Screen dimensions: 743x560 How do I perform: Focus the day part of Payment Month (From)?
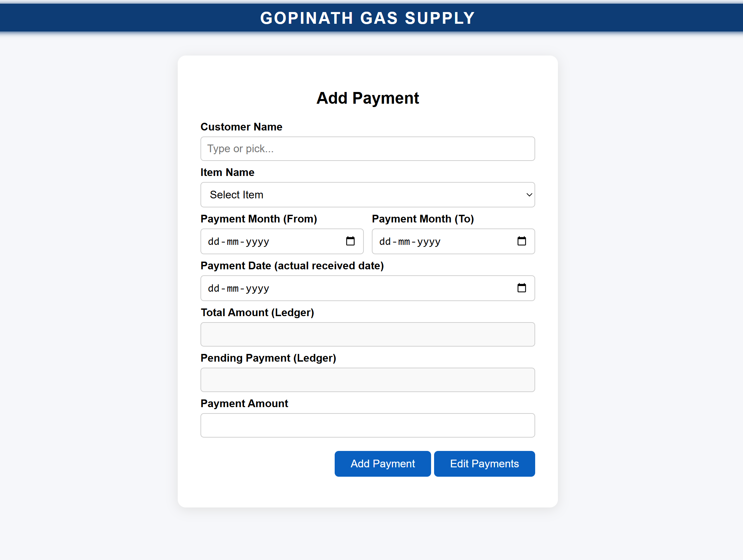coord(213,242)
